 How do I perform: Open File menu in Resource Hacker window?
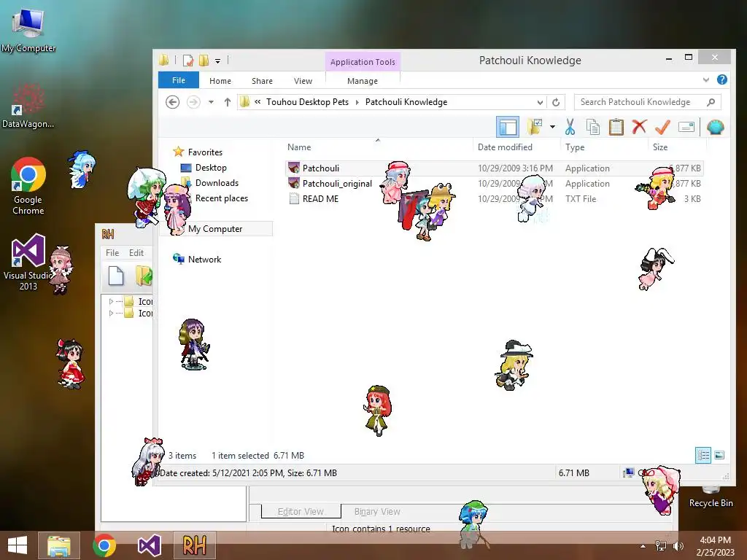point(112,253)
